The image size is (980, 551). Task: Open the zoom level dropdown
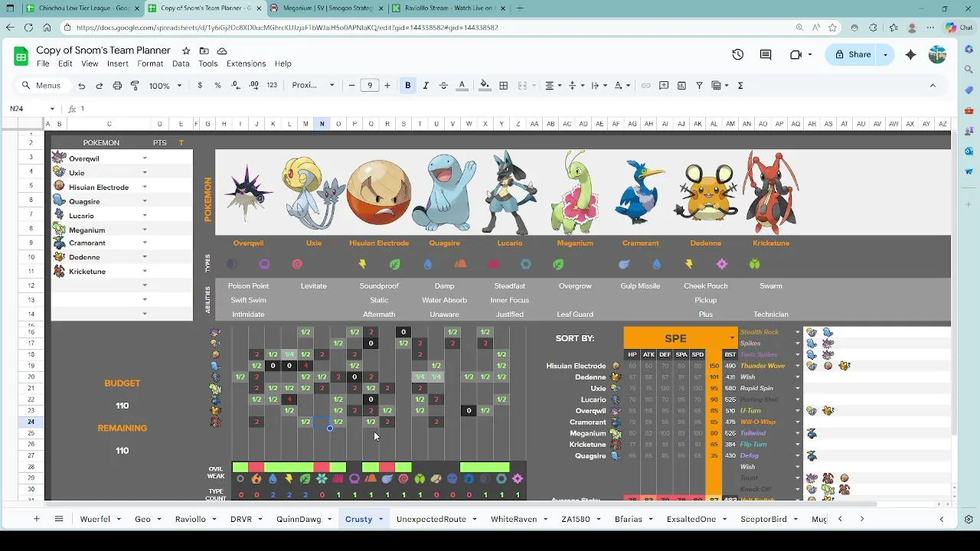[x=165, y=86]
